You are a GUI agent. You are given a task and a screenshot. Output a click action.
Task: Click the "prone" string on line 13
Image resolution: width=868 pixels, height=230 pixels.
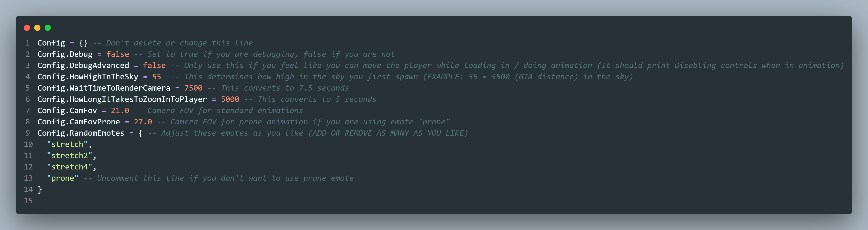coord(62,178)
